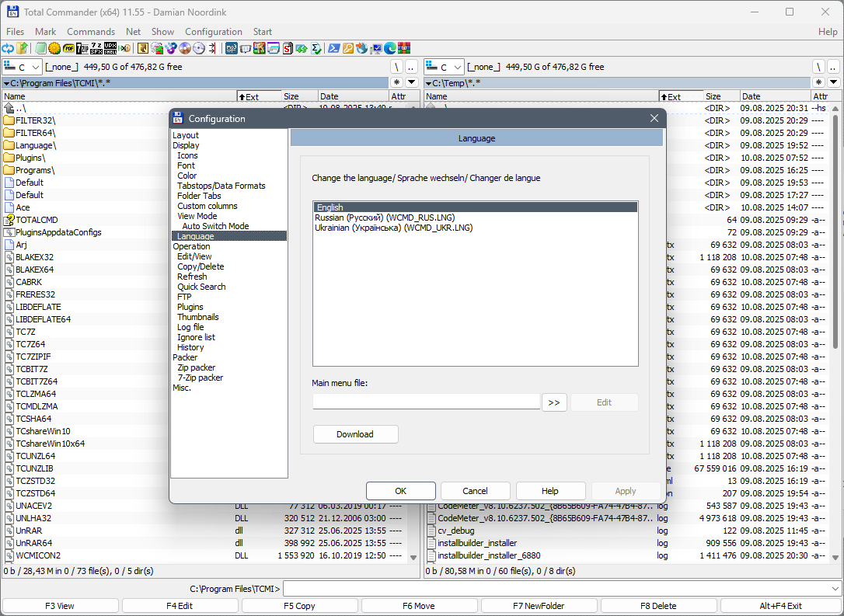Launch the 7ZIP toolbar icon
This screenshot has width=844, height=616.
point(82,48)
